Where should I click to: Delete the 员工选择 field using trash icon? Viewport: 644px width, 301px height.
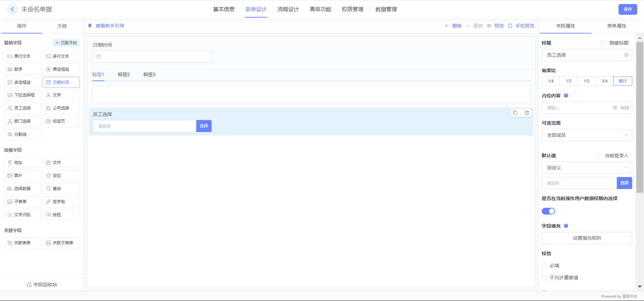527,113
